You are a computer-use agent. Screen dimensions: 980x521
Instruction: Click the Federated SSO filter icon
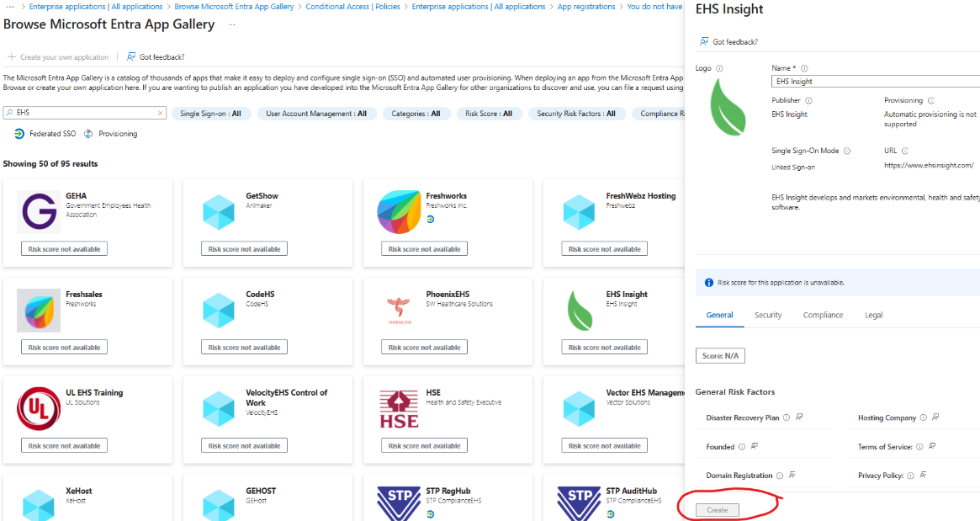click(19, 134)
